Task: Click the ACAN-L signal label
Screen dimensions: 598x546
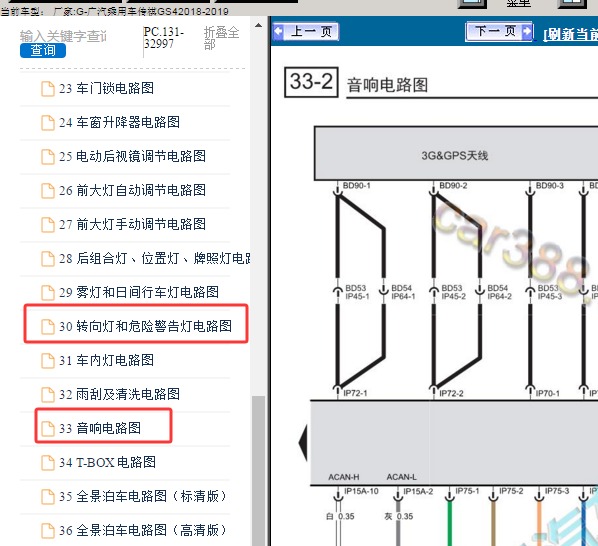Action: coord(402,477)
